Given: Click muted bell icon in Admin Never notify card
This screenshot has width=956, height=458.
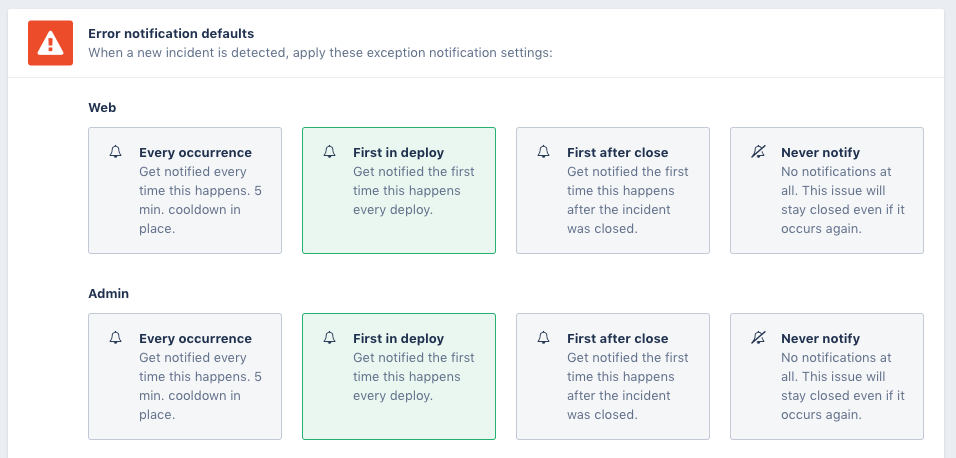Looking at the screenshot, I should pos(758,339).
